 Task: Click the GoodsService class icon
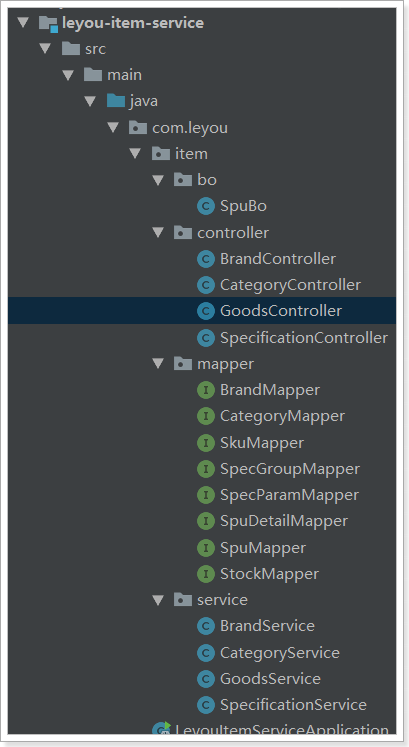[x=206, y=678]
